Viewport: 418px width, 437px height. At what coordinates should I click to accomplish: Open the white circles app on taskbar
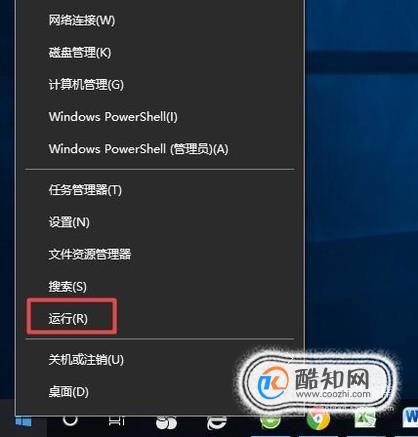(166, 423)
